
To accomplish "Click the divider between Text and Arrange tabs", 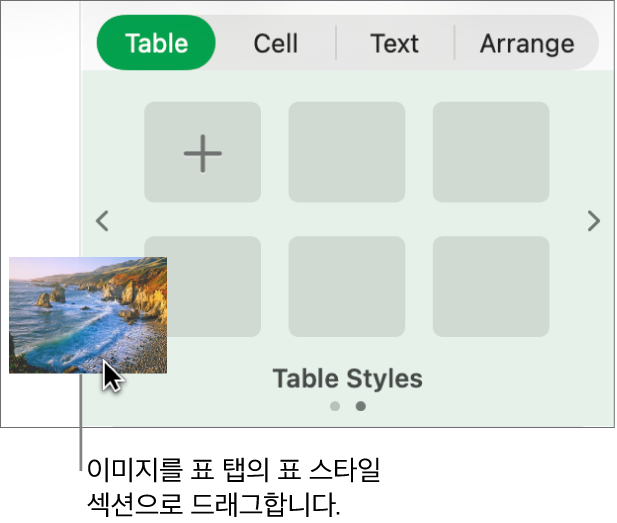I will [455, 44].
